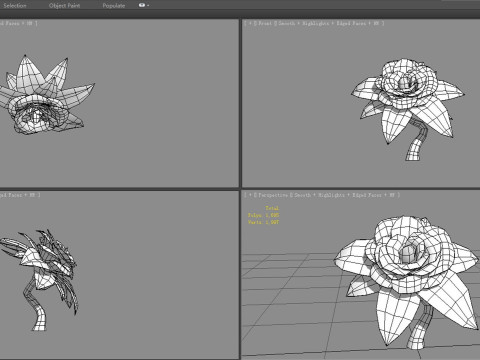
Task: Open the Front viewport plus menu
Action: (250, 23)
